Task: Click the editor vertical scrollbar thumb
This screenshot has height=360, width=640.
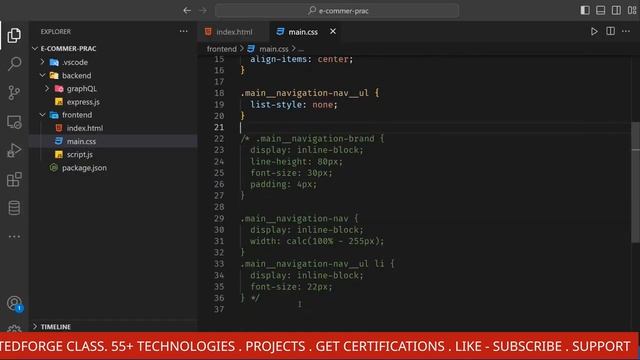Action: (x=636, y=182)
